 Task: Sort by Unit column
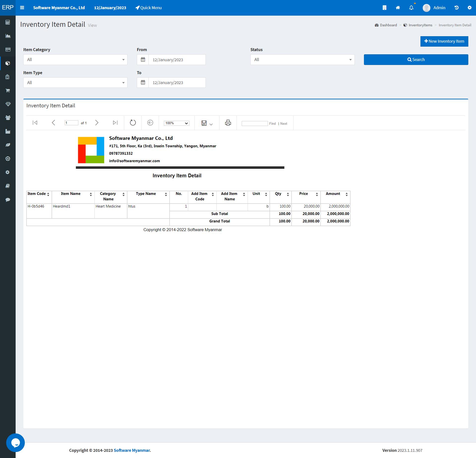click(x=266, y=194)
